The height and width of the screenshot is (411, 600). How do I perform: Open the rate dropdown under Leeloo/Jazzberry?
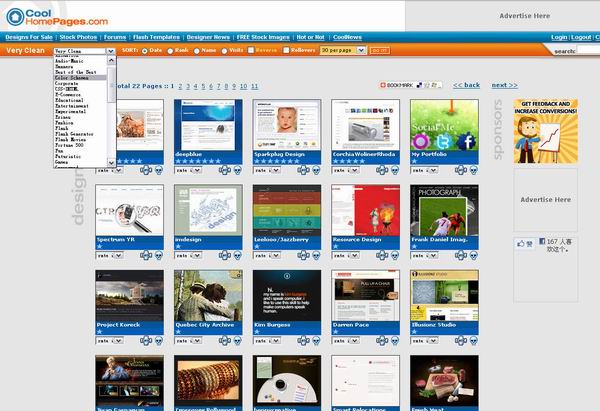click(x=267, y=255)
